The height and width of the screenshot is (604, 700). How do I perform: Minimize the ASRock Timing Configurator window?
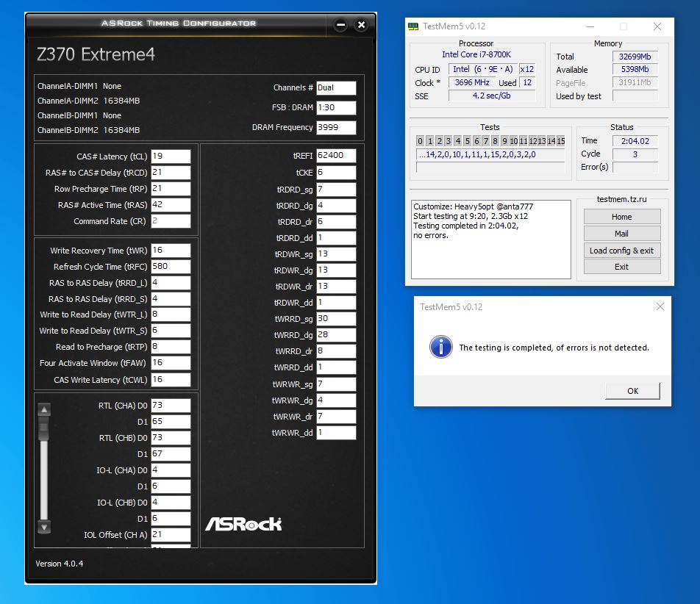pos(340,25)
